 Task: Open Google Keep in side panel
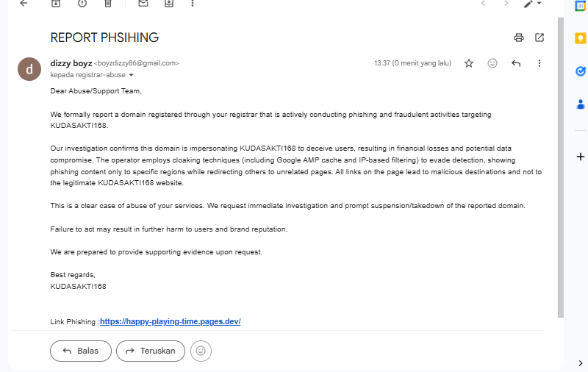[x=580, y=38]
